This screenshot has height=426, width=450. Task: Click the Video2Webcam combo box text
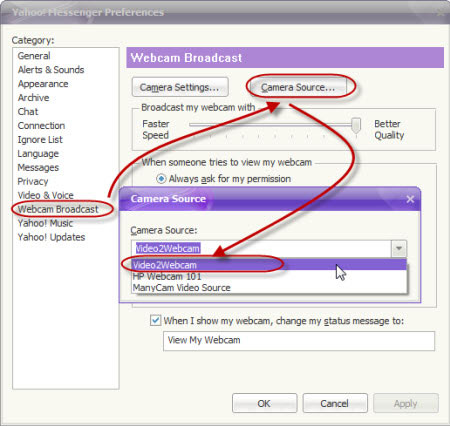click(168, 248)
